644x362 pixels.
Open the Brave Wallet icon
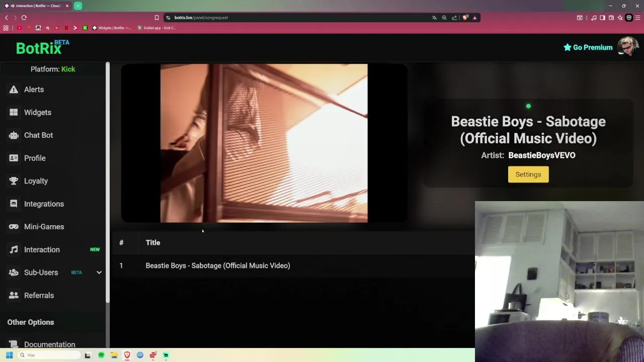(611, 18)
